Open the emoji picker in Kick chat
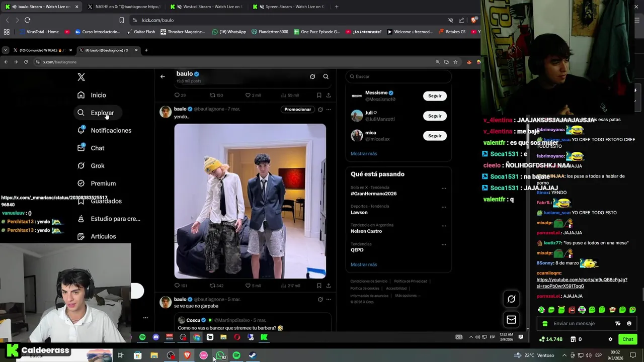Screen dimensions: 644x362 (x=629, y=324)
